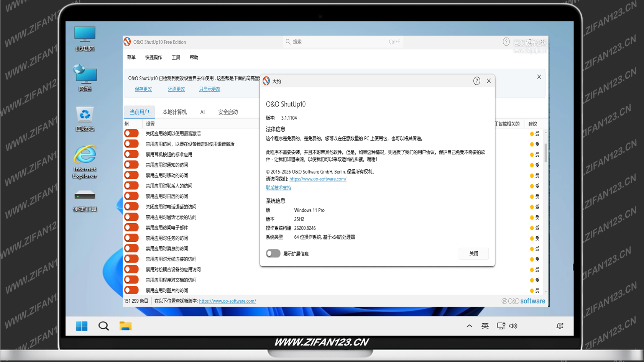Open the 帮助 menu

(x=194, y=57)
